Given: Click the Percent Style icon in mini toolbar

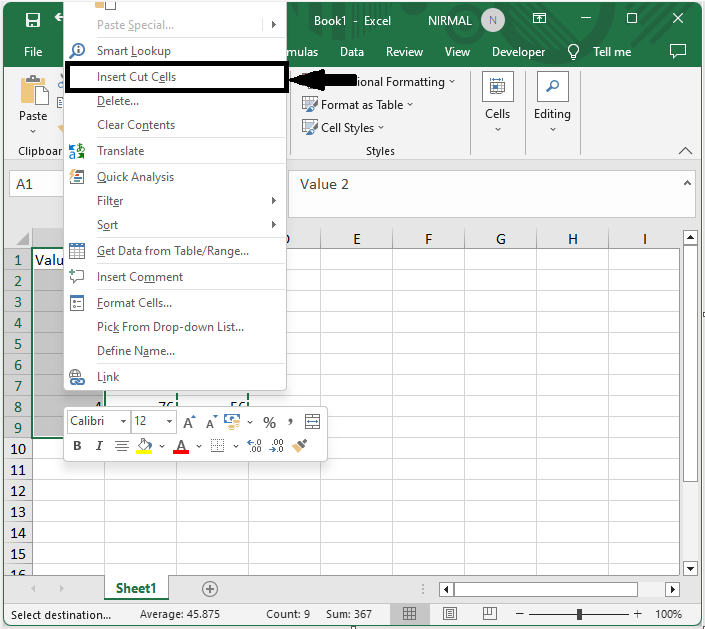Looking at the screenshot, I should coord(269,422).
